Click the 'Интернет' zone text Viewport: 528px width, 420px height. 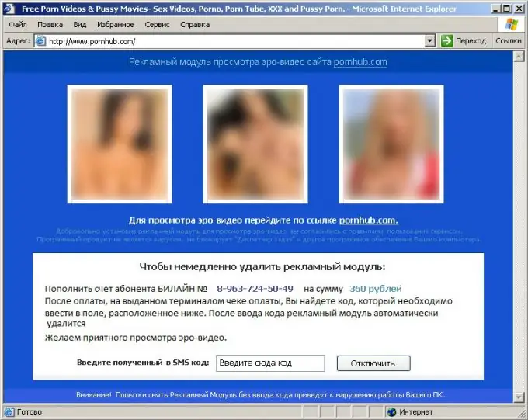[x=416, y=412]
